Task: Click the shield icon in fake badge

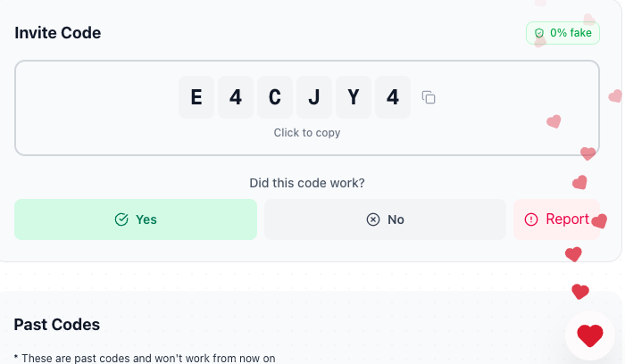Action: tap(539, 33)
